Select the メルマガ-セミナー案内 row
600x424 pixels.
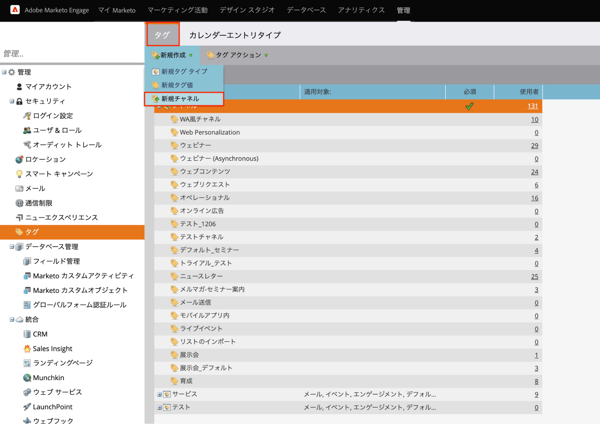[x=348, y=289]
